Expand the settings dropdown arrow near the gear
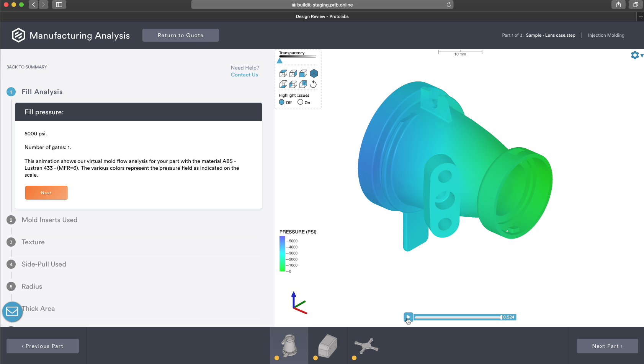The height and width of the screenshot is (364, 644). point(641,55)
